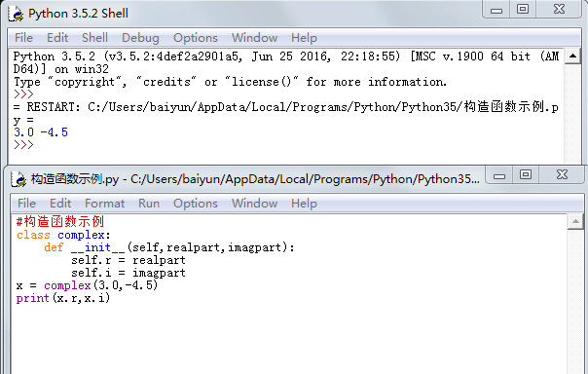Click the "self.r = realpart" line

click(129, 260)
